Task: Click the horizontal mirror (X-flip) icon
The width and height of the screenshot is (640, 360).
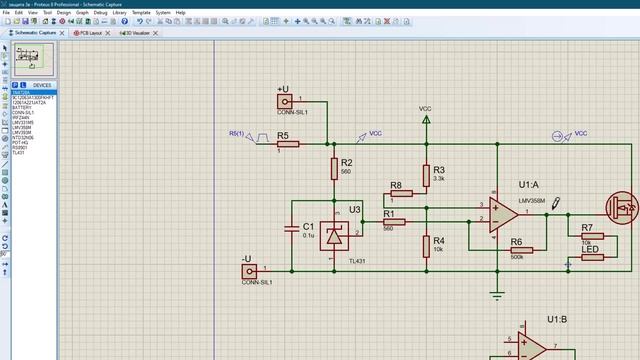Action: [5, 264]
